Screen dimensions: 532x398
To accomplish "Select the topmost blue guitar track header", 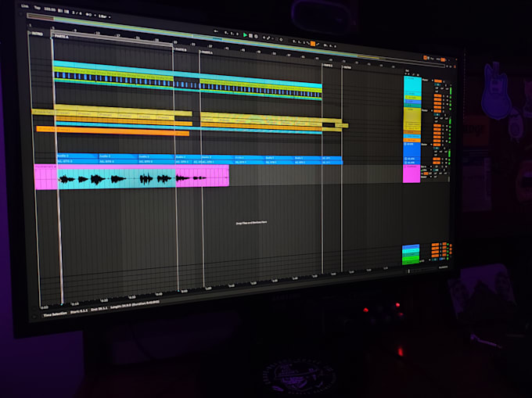I will tap(412, 149).
